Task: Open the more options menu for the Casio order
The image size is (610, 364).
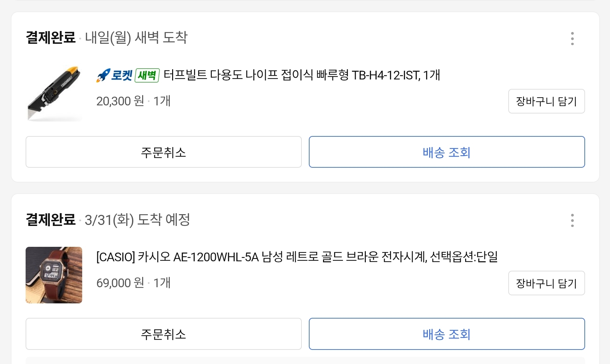Action: 572,221
